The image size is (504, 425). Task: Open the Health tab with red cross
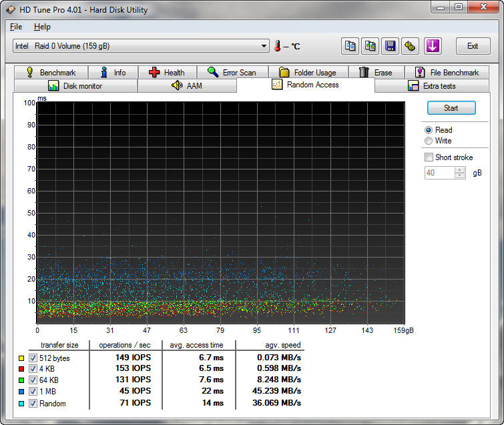point(167,72)
